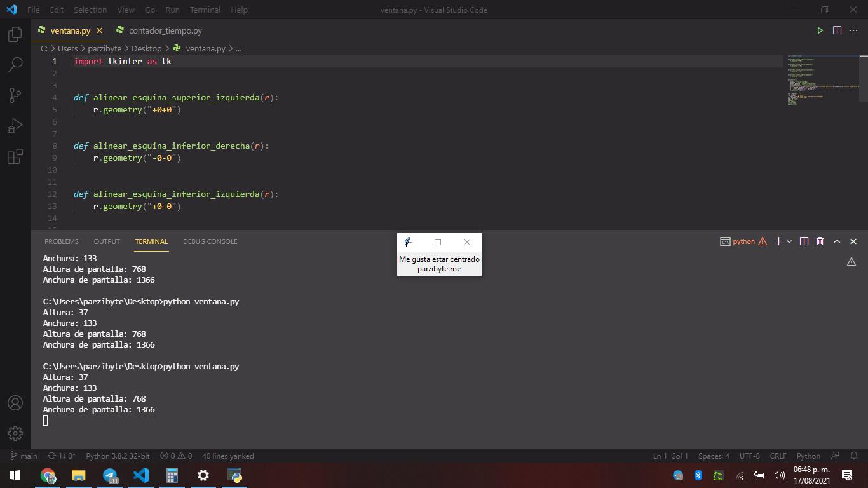This screenshot has height=488, width=868.
Task: Click Ln 1, Col 1 status entry
Action: 670,456
